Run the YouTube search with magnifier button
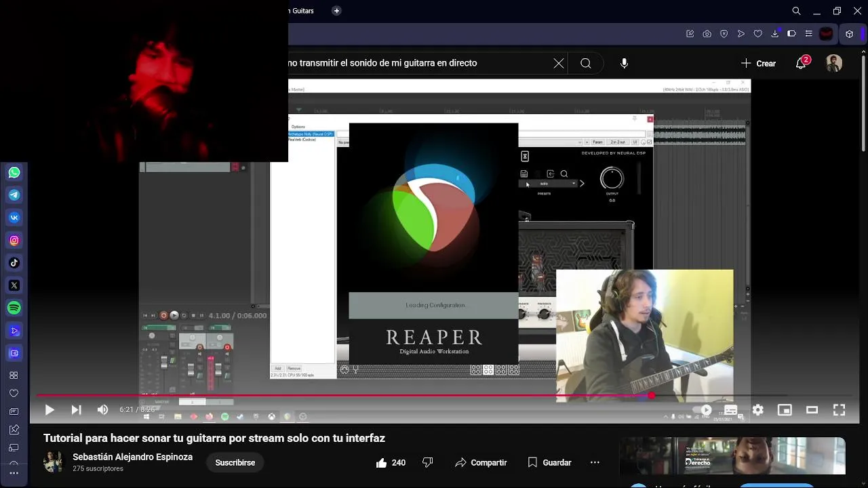The width and height of the screenshot is (868, 488). click(586, 63)
